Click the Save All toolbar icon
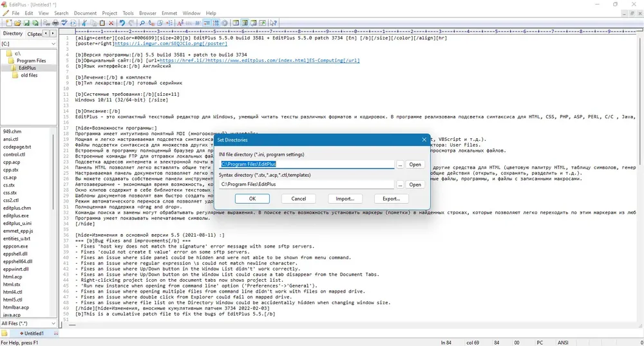The height and width of the screenshot is (346, 644). coord(35,23)
